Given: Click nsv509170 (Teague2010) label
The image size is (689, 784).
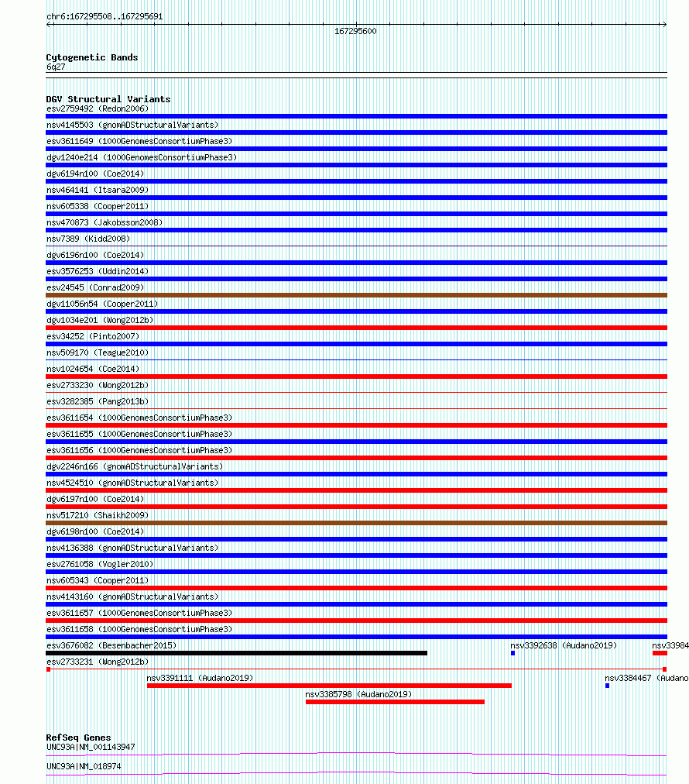Looking at the screenshot, I should (98, 352).
